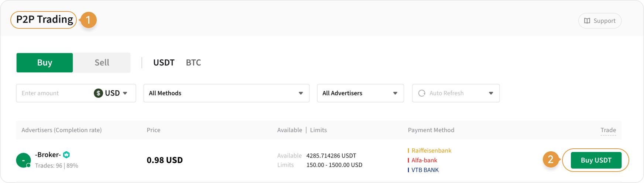
Task: Expand the USD currency dropdown arrow
Action: coord(125,93)
